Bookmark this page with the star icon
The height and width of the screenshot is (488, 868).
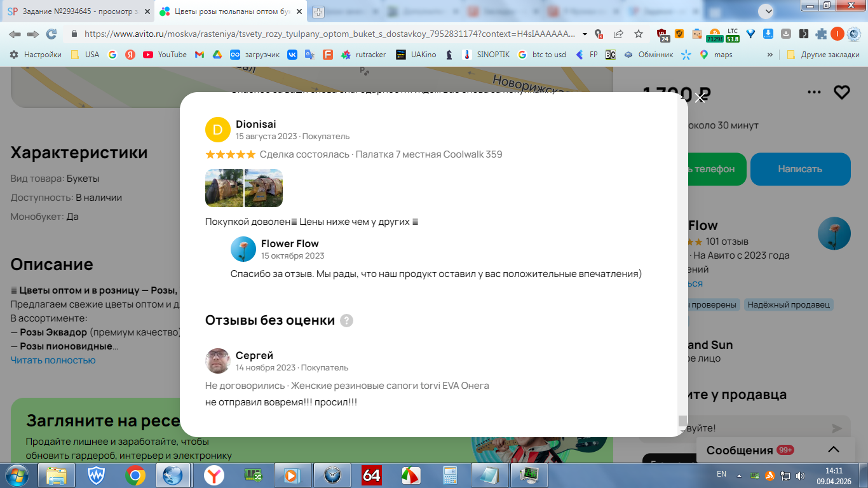639,34
